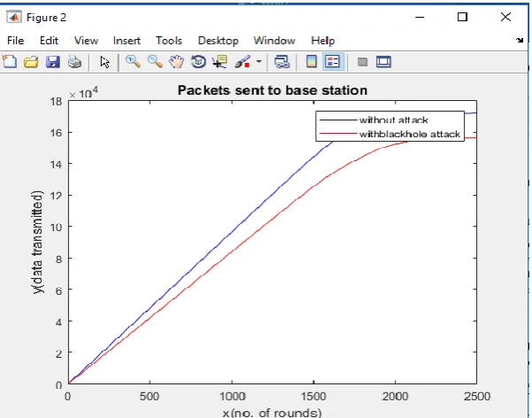Activate the Zoom In magnifier
The image size is (532, 418).
[133, 62]
